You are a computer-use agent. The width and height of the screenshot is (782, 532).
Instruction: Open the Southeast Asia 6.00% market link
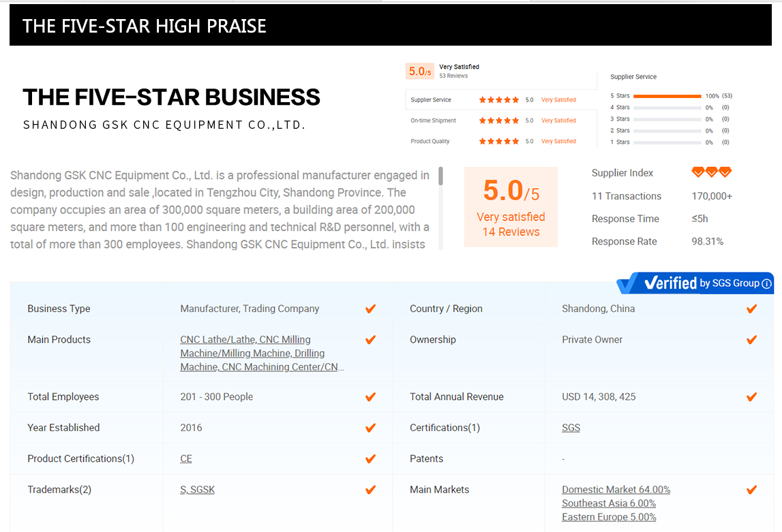coord(608,503)
